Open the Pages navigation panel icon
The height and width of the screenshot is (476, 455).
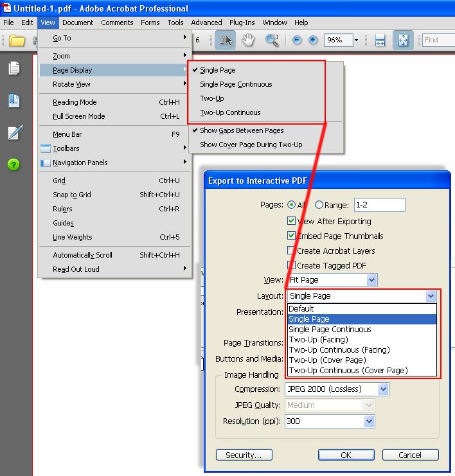click(14, 68)
